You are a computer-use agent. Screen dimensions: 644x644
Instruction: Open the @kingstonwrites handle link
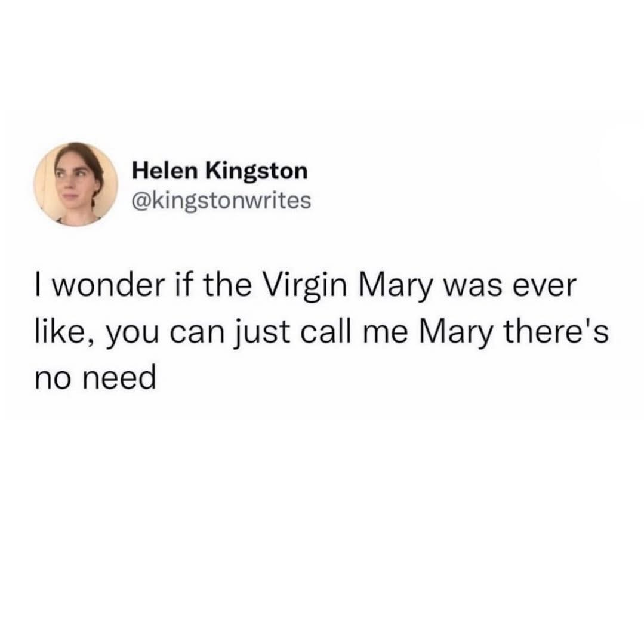click(x=221, y=201)
